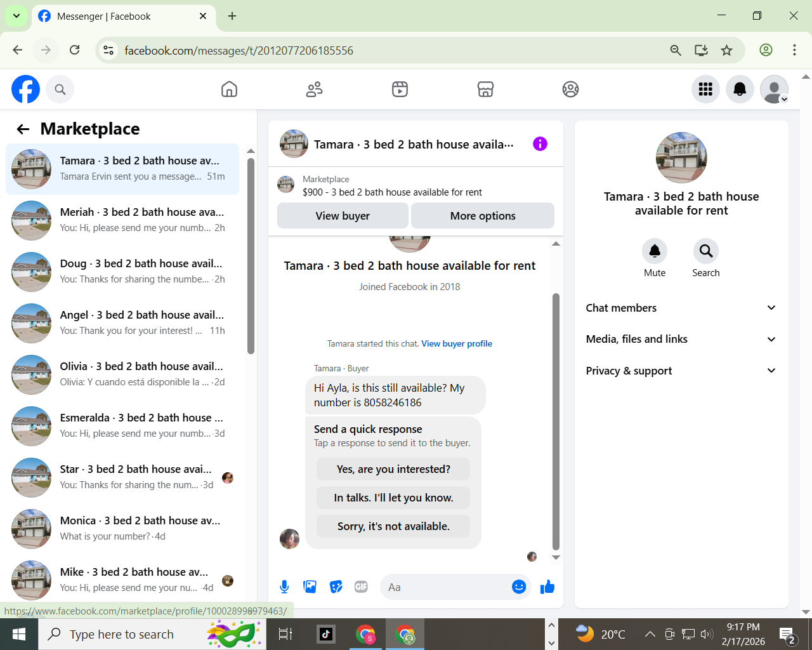This screenshot has height=650, width=812.
Task: Open Olivia conversation in list
Action: click(x=122, y=375)
